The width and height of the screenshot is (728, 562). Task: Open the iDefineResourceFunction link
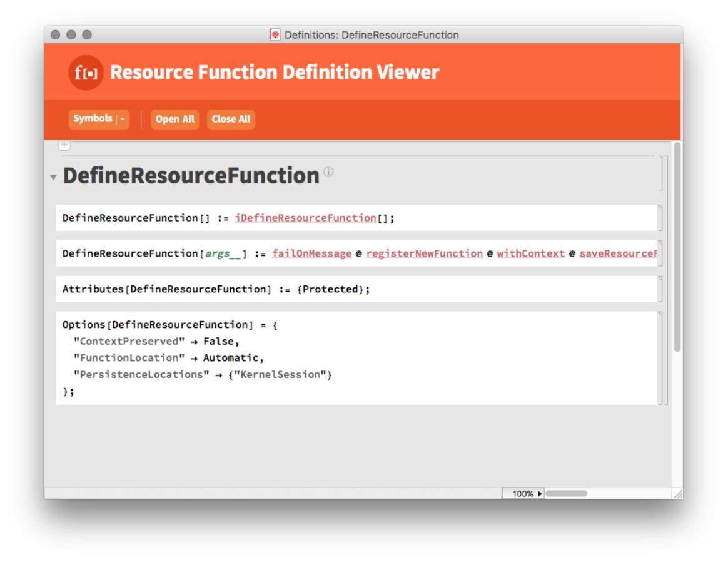[x=305, y=218]
